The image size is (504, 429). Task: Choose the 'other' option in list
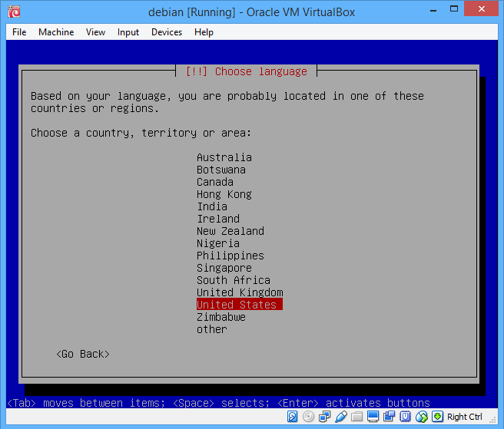(212, 329)
